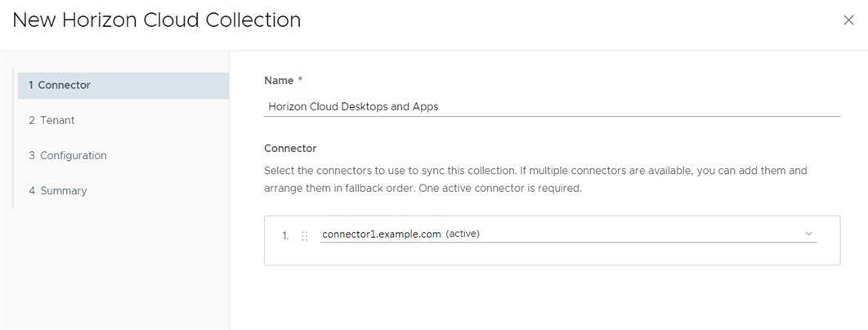Select the 1 Connector wizard step

coord(123,85)
